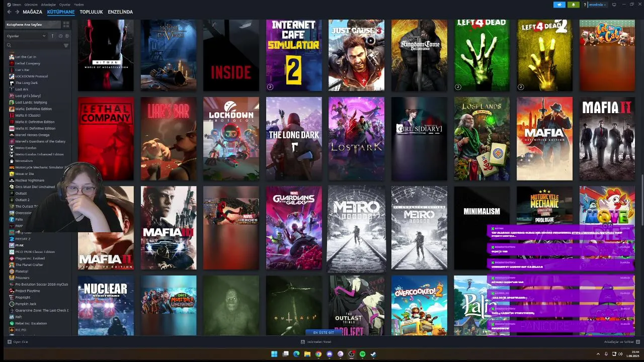Open ENZELİNDA profile tab
This screenshot has height=362, width=644.
[x=120, y=12]
